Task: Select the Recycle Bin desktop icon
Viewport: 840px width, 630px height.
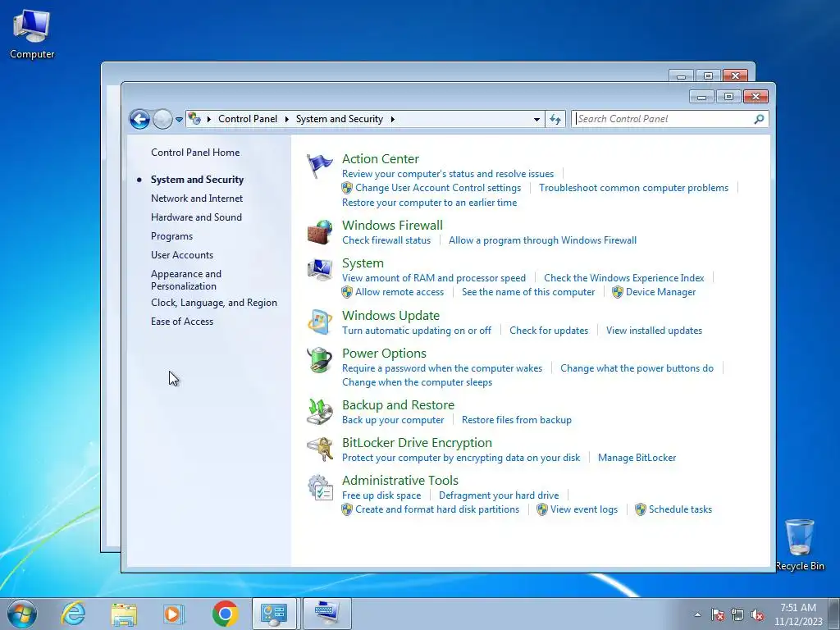Action: (x=800, y=545)
